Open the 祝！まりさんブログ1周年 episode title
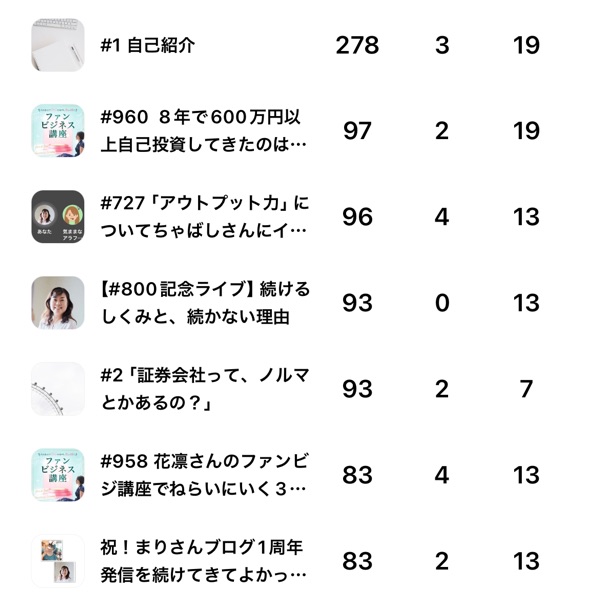Viewport: 600px width, 600px height. pos(204,561)
